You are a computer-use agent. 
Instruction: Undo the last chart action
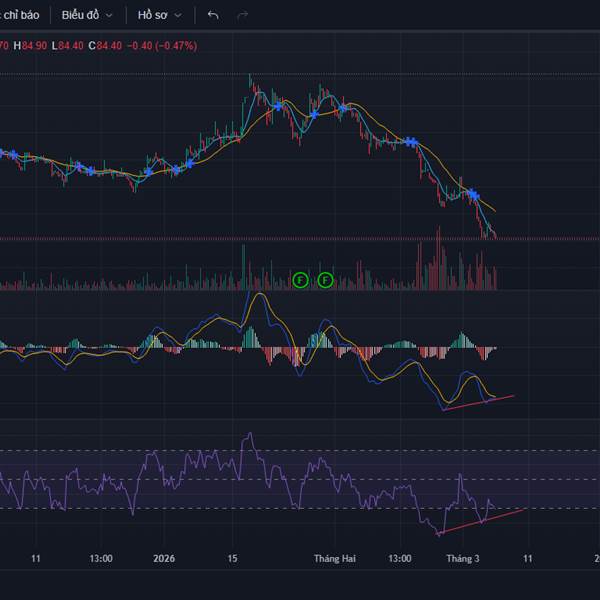click(212, 15)
